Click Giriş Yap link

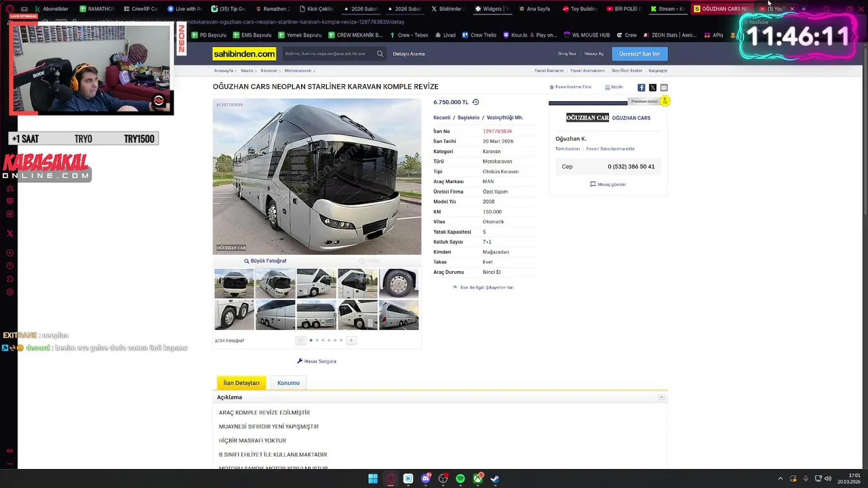coord(567,54)
